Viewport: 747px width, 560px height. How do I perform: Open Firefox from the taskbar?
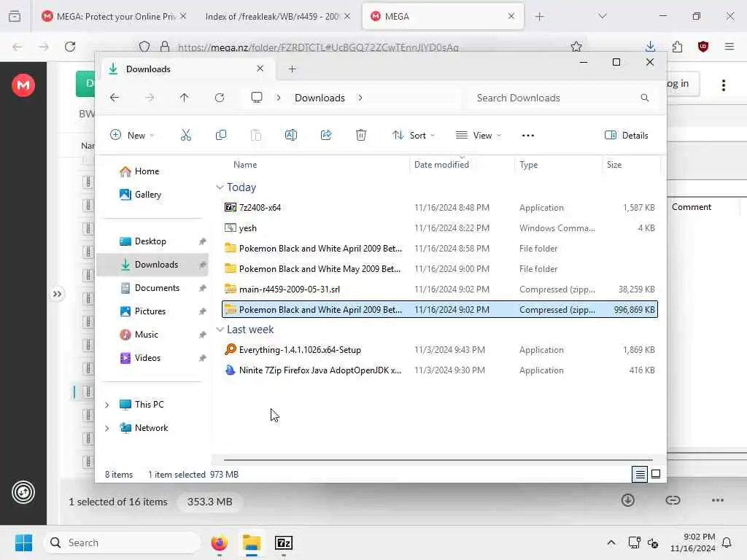click(x=219, y=542)
